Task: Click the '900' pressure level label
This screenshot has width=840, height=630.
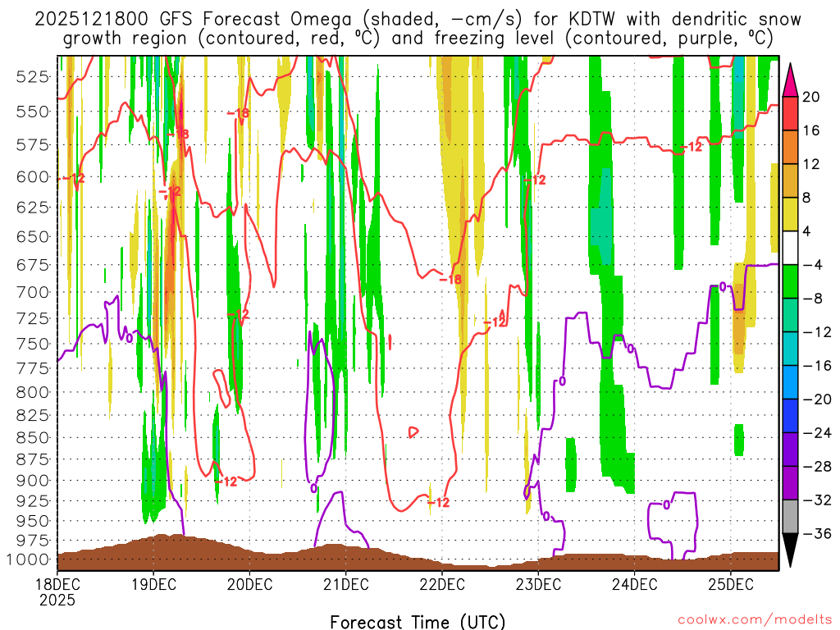Action: click(x=33, y=481)
